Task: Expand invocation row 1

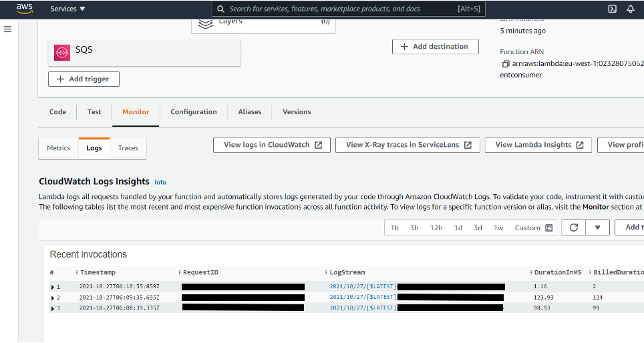Action: (53, 287)
